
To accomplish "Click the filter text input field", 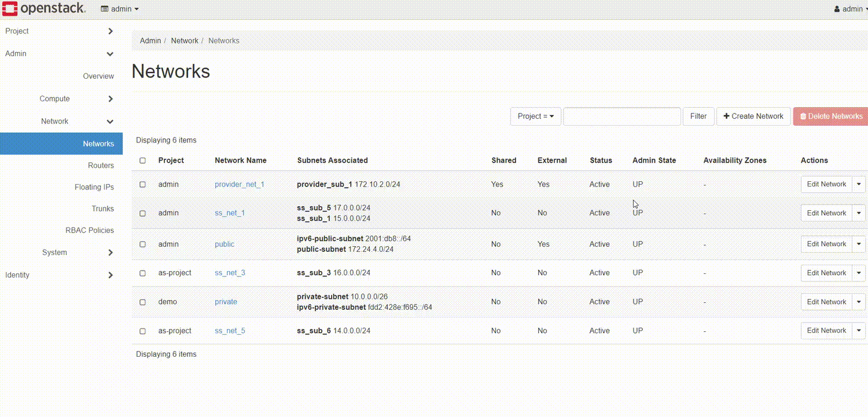I will (621, 116).
